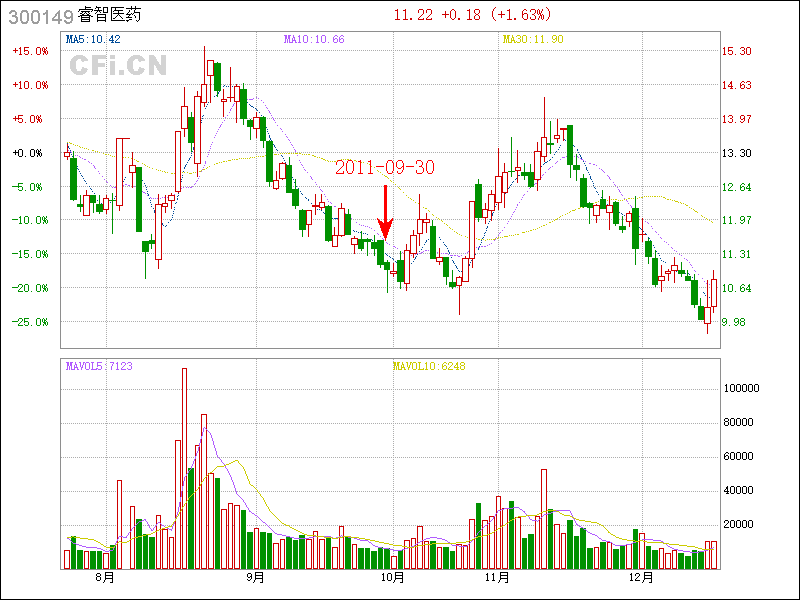Click the stock code 300149
The width and height of the screenshot is (800, 600).
(40, 16)
